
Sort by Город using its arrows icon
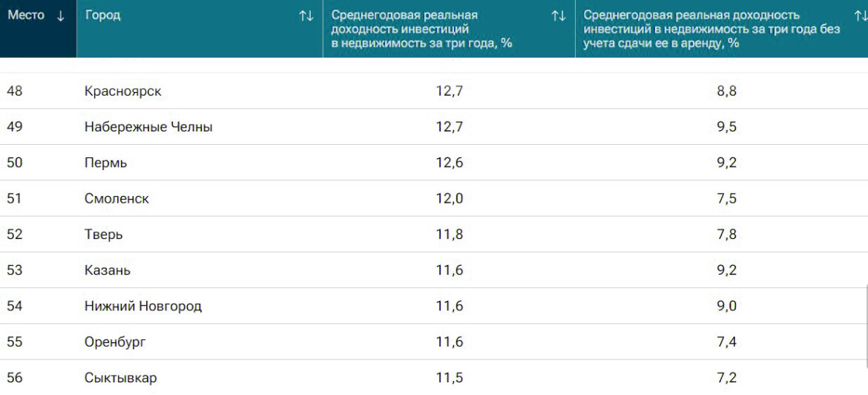coord(306,16)
